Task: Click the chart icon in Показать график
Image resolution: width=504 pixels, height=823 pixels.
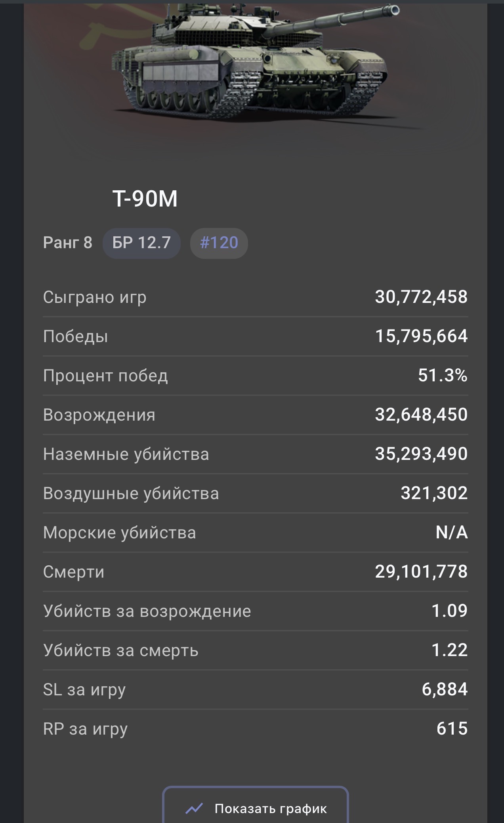Action: click(194, 808)
